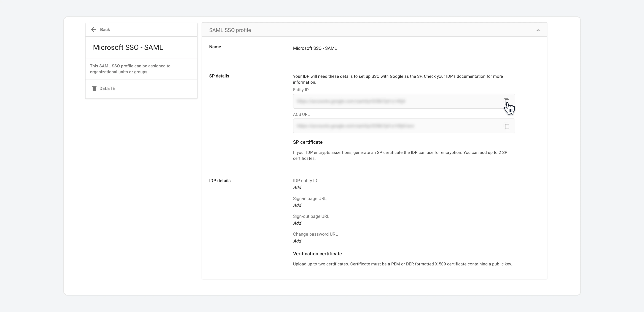Click the ACS URL label
The height and width of the screenshot is (312, 644).
tap(301, 115)
